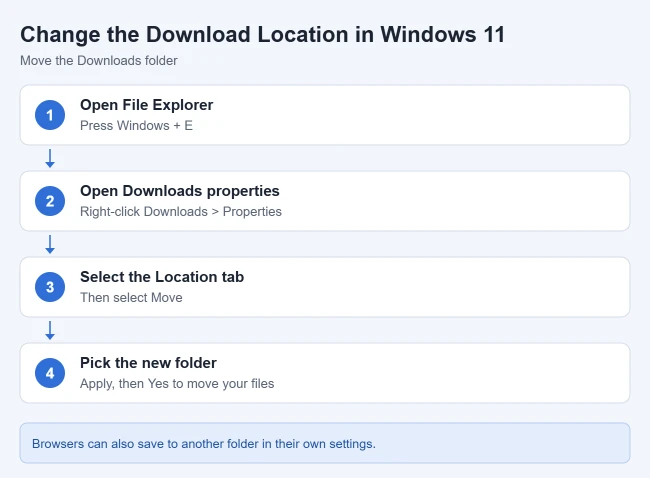Click the text "Right-click Downloads > Properties"

pos(181,211)
